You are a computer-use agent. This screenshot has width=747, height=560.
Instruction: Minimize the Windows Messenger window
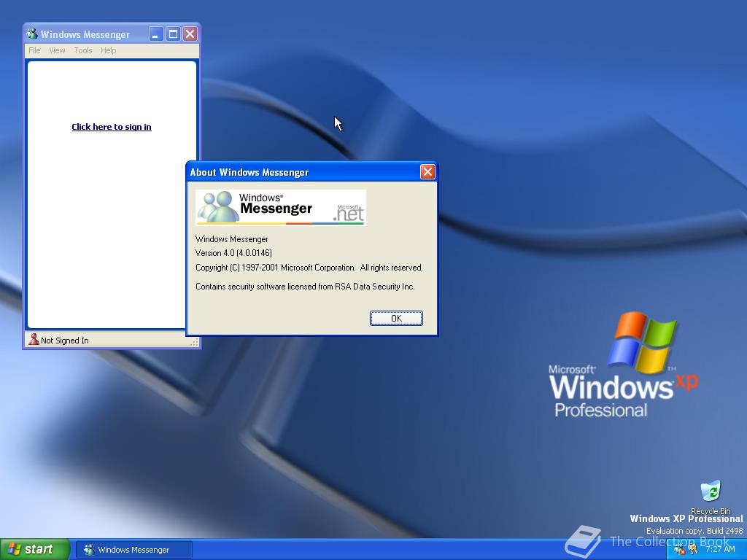[156, 34]
